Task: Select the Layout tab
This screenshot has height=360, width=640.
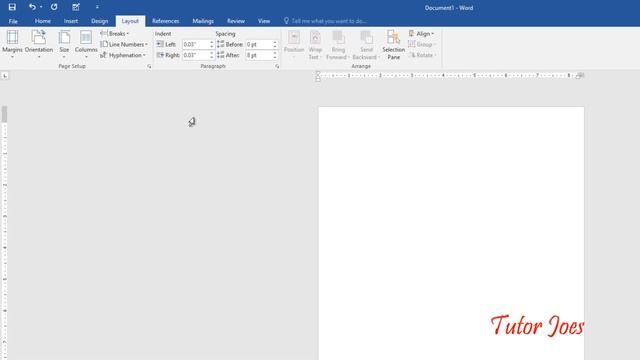Action: [130, 21]
